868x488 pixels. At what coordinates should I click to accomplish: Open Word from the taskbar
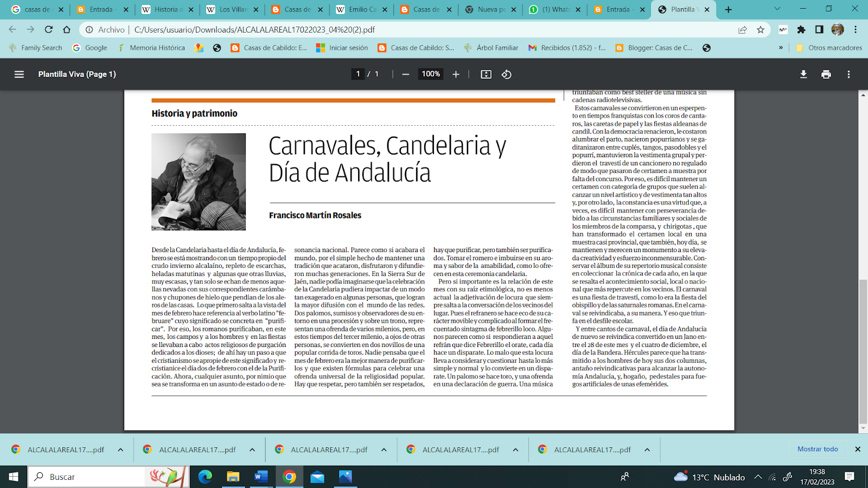pos(261,477)
